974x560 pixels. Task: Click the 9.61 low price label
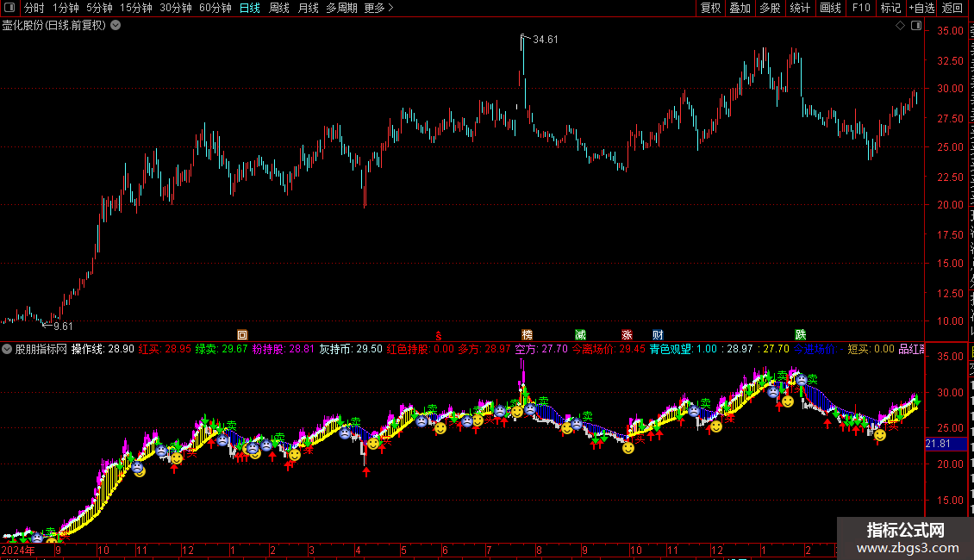tap(64, 326)
